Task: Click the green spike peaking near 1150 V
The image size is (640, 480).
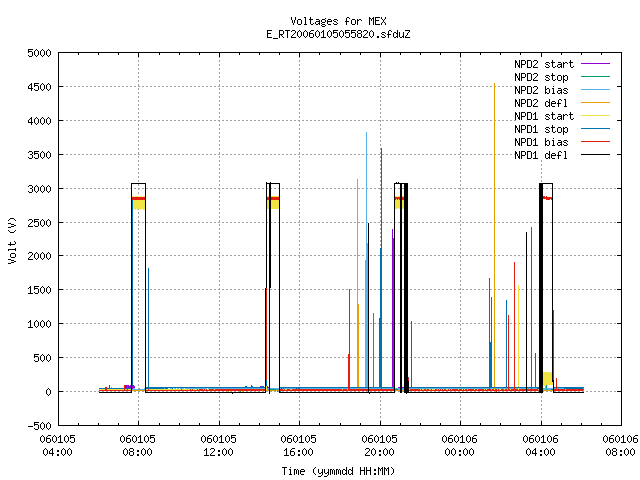Action: pyautogui.click(x=373, y=350)
